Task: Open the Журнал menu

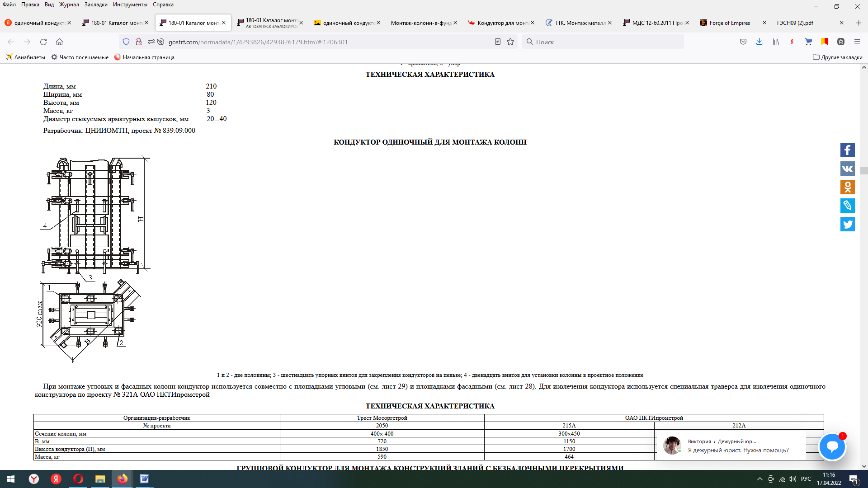Action: tap(69, 5)
